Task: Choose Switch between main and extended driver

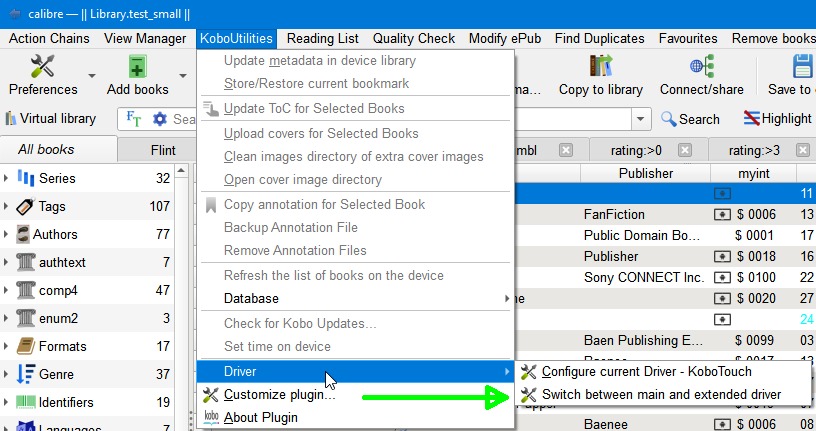Action: [662, 395]
